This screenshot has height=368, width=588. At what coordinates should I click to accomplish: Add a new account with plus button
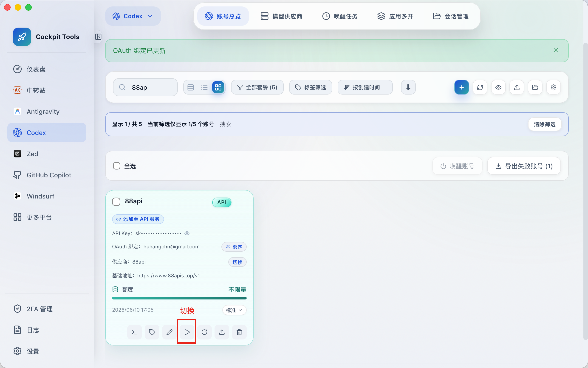click(462, 87)
